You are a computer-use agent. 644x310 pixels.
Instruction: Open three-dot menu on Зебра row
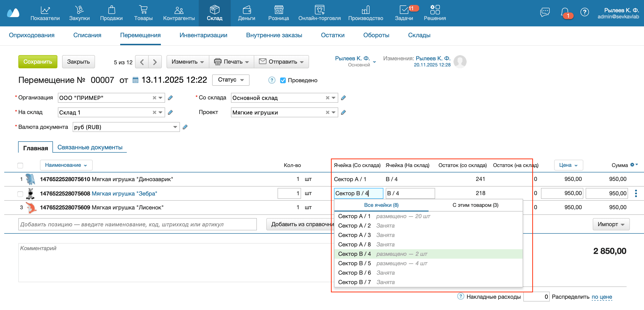pyautogui.click(x=636, y=193)
